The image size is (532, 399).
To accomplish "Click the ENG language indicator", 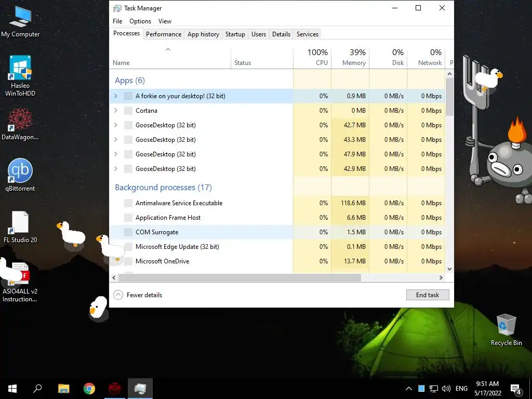I will click(461, 389).
